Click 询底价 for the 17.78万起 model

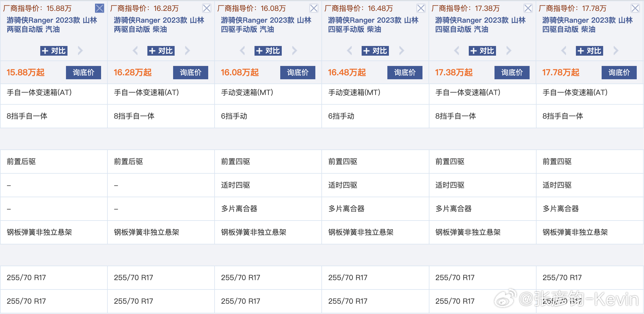[x=619, y=73]
